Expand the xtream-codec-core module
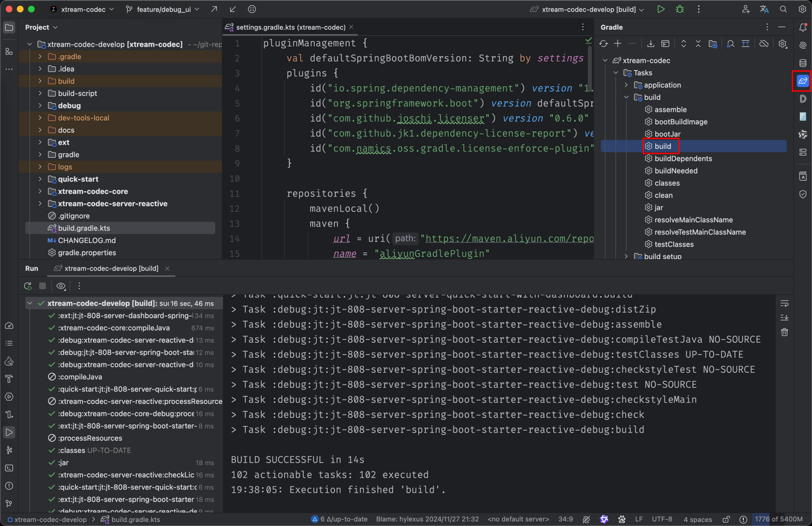The image size is (812, 526). (x=40, y=192)
